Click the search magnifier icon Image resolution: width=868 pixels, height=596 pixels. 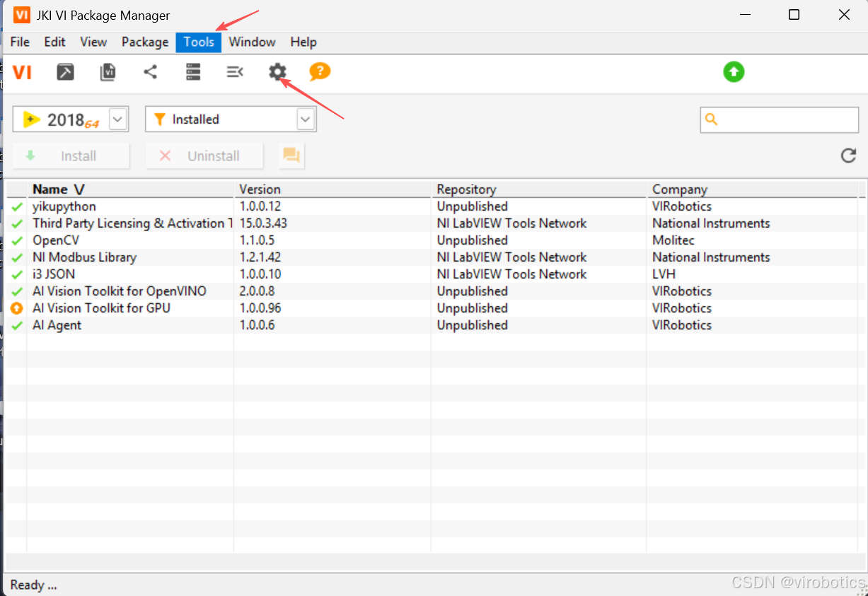pos(712,119)
